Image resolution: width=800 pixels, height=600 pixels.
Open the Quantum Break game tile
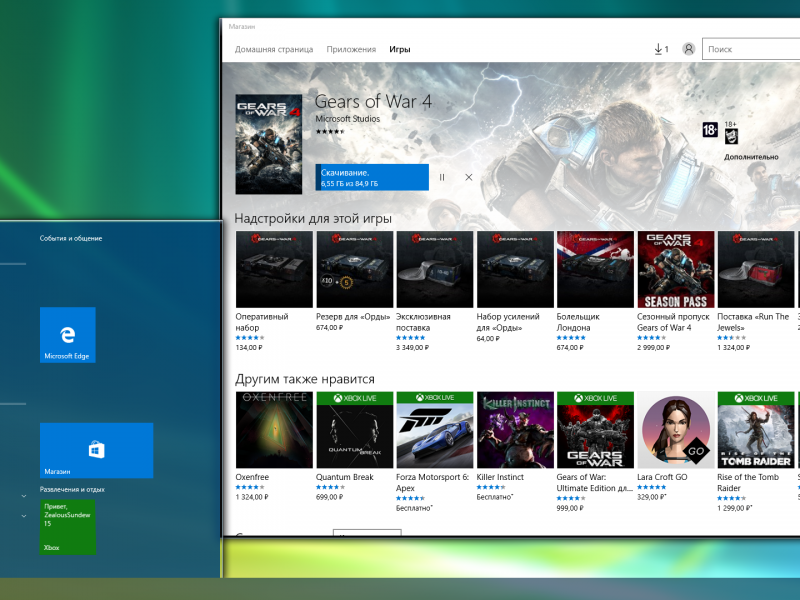coord(355,430)
